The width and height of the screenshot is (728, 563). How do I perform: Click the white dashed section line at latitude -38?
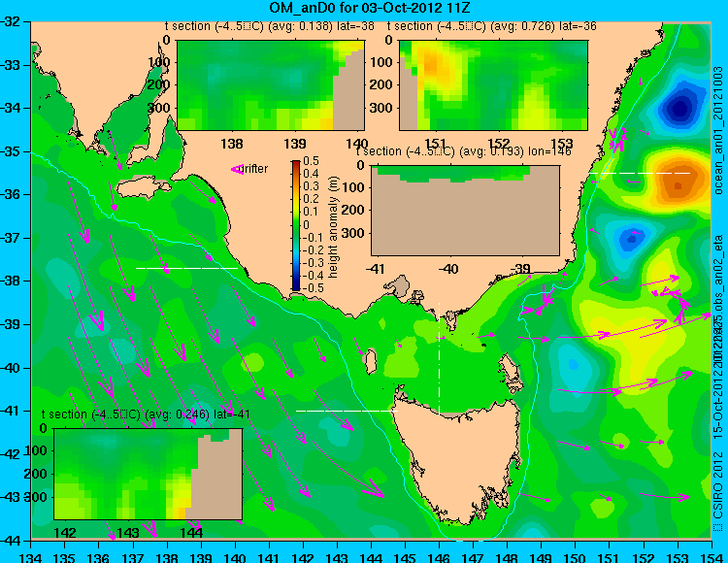coord(186,268)
